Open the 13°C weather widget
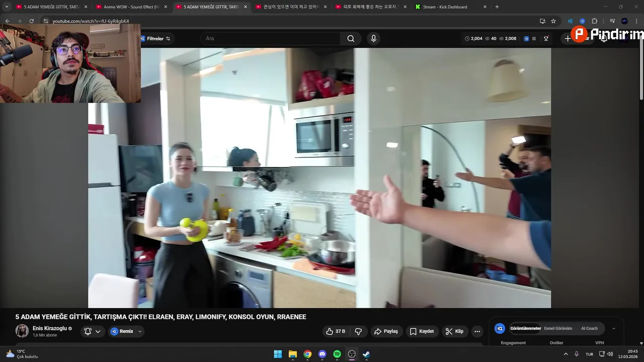Viewport: 644px width, 362px height. coord(22,354)
